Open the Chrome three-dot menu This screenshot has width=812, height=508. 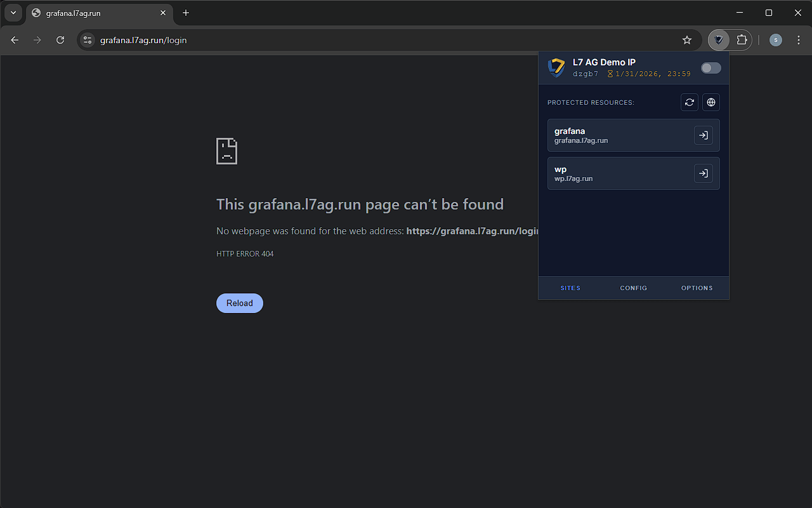pyautogui.click(x=798, y=39)
